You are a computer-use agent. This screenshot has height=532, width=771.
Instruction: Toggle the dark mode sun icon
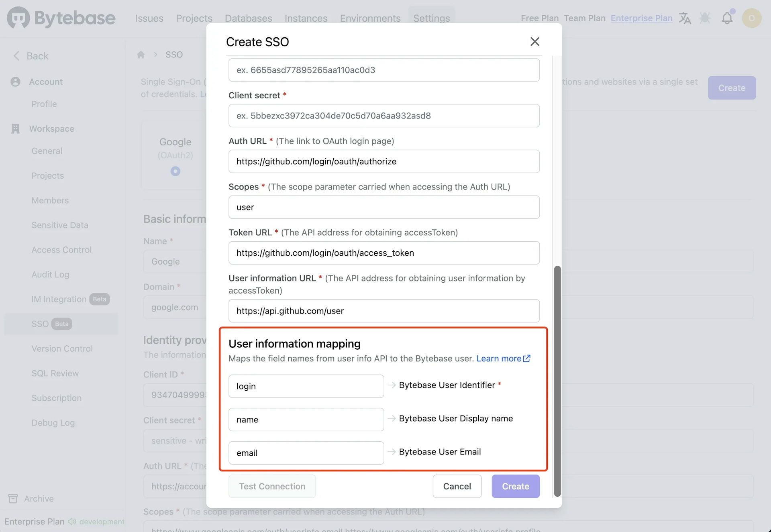[x=705, y=18]
